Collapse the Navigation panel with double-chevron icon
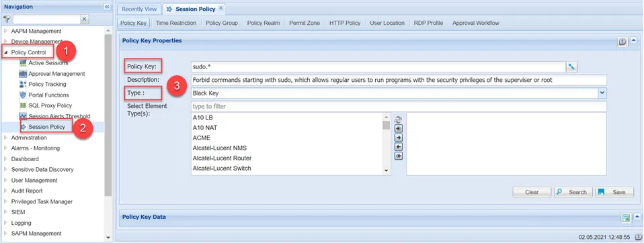This screenshot has width=644, height=243. 107,7
